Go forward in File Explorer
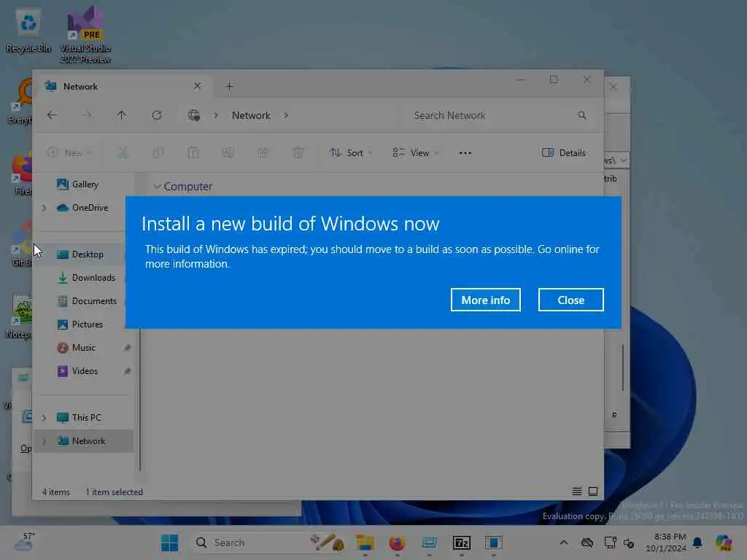The image size is (747, 560). coord(87,115)
